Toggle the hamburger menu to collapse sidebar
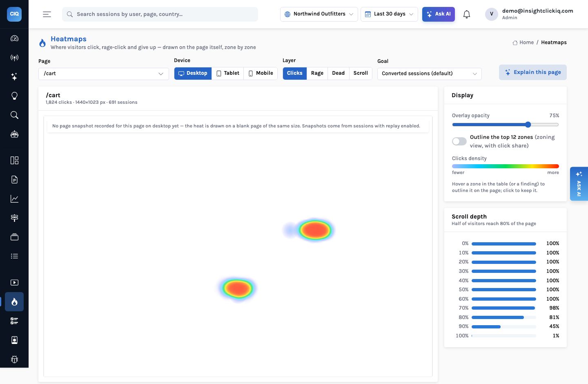 (x=47, y=14)
